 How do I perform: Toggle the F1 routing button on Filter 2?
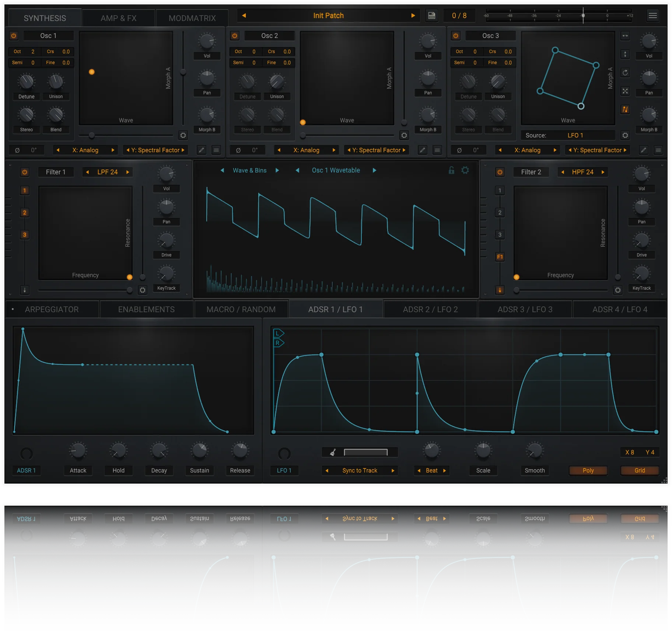coord(500,257)
